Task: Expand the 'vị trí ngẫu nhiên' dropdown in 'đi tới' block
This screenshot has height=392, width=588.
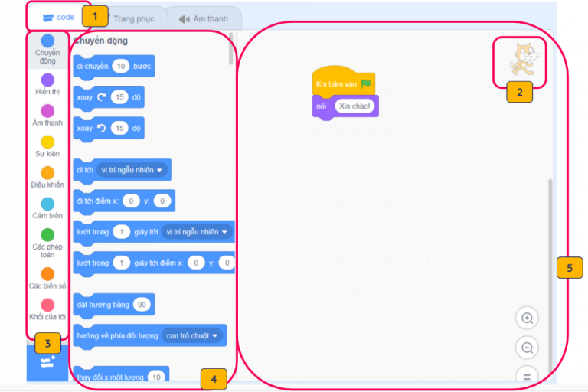Action: pyautogui.click(x=132, y=170)
